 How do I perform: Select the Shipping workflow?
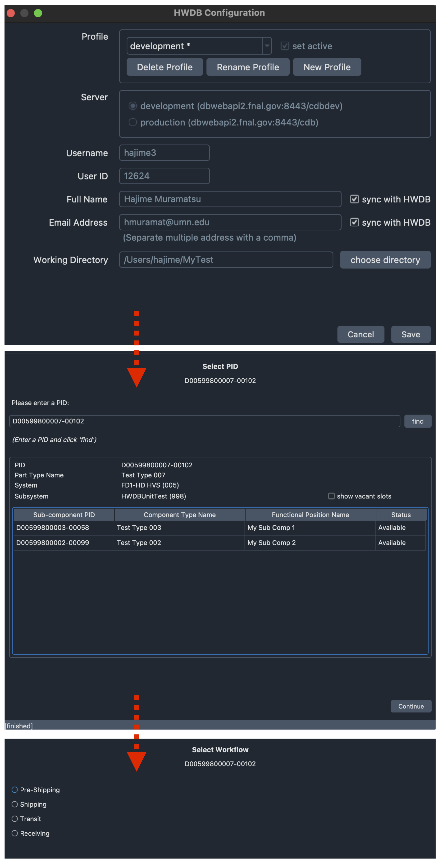point(14,804)
